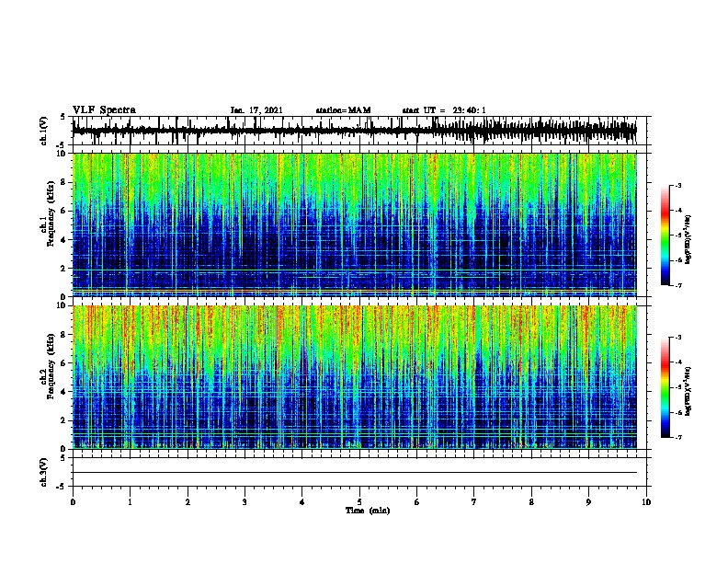Screen dimensions: 728x563
Task: Click the "-3" value atop ch.1 colorbar
Action: tap(677, 185)
